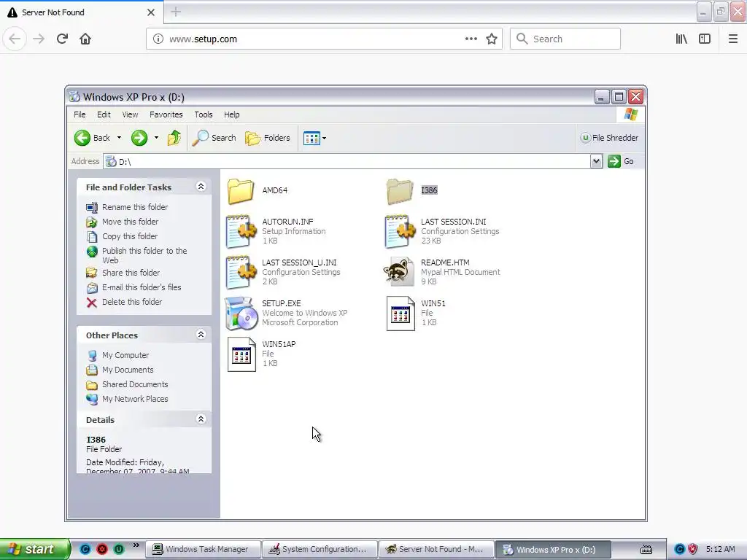Switch to System Configuration taskbar button
The image size is (747, 560).
[320, 550]
